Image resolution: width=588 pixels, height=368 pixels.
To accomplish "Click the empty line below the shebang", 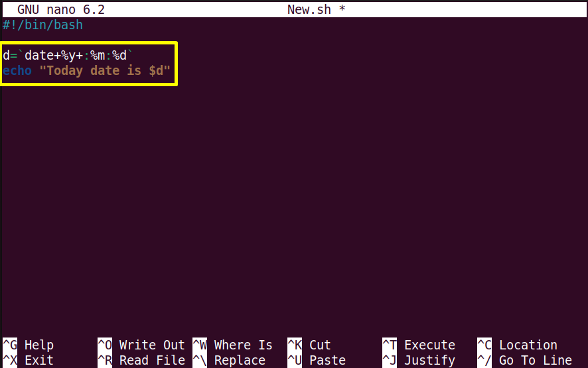I will pyautogui.click(x=294, y=40).
